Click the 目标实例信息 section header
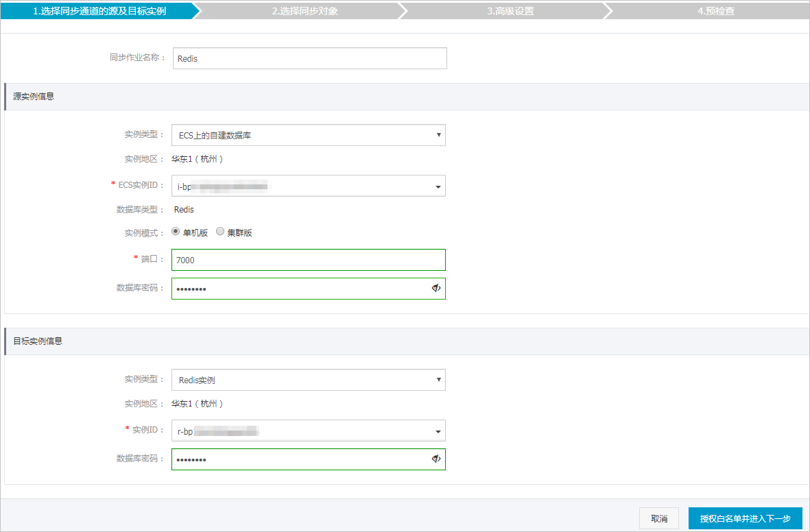810x532 pixels. pyautogui.click(x=407, y=341)
